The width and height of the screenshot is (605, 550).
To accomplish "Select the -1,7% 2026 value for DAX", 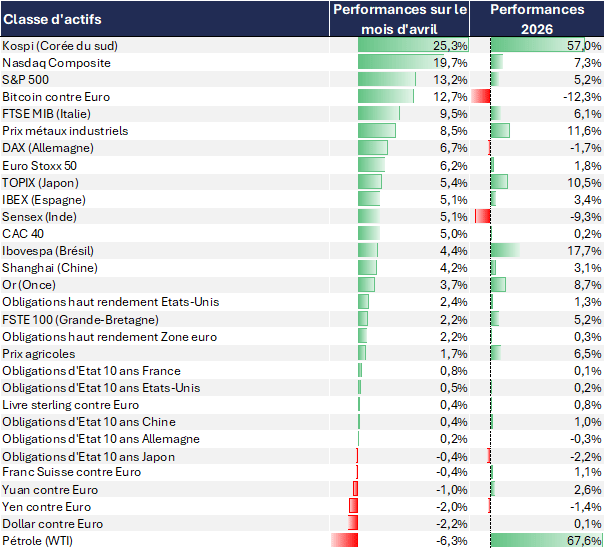I will 586,148.
